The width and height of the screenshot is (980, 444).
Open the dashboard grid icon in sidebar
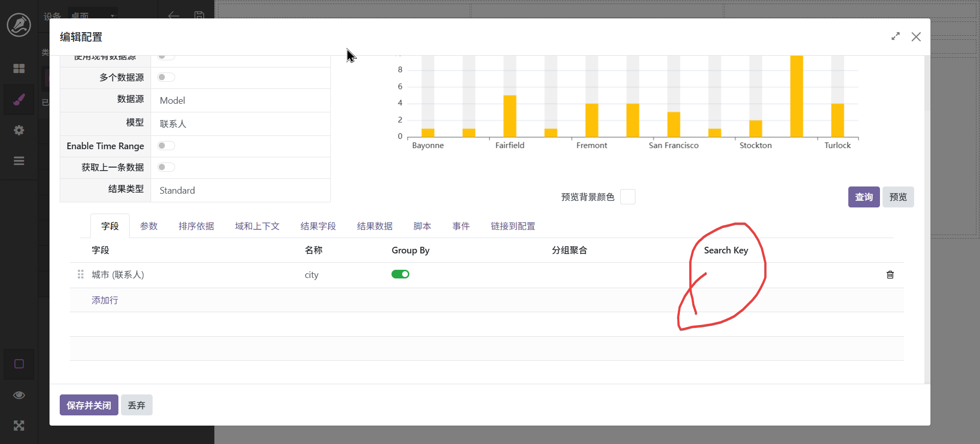pos(19,68)
